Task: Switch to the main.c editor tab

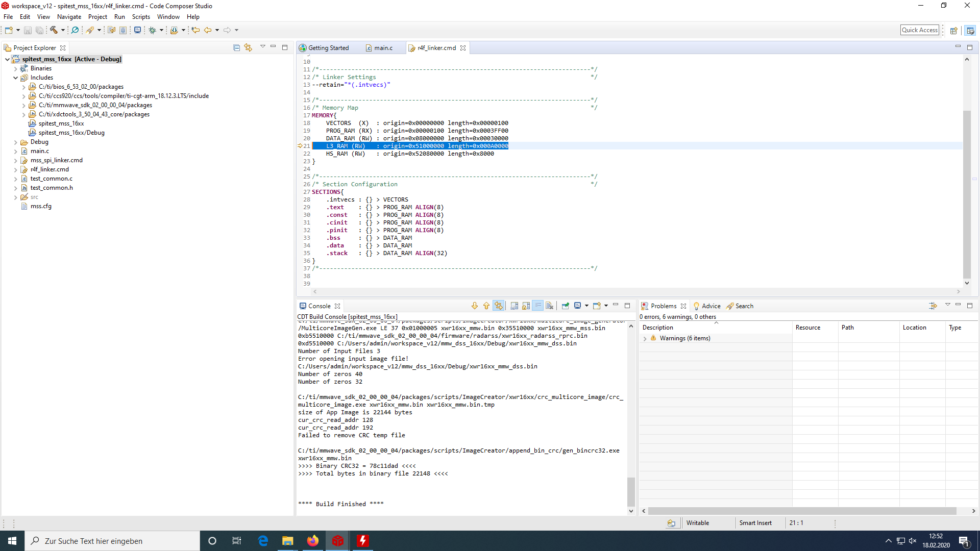Action: point(383,48)
